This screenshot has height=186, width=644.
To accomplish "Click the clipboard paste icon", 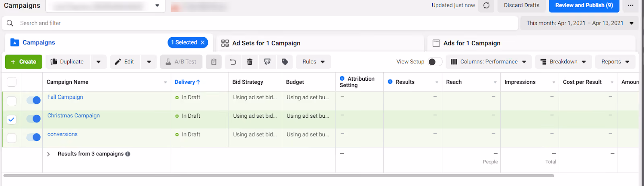I will click(214, 62).
